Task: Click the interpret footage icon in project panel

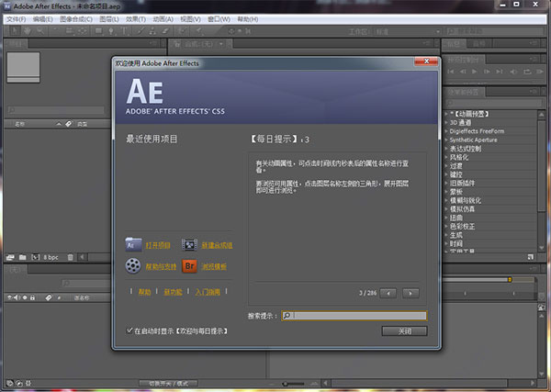Action: click(x=10, y=257)
